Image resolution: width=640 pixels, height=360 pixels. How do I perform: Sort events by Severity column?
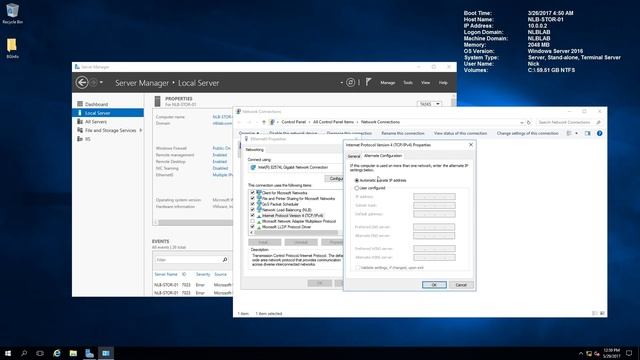coord(203,274)
